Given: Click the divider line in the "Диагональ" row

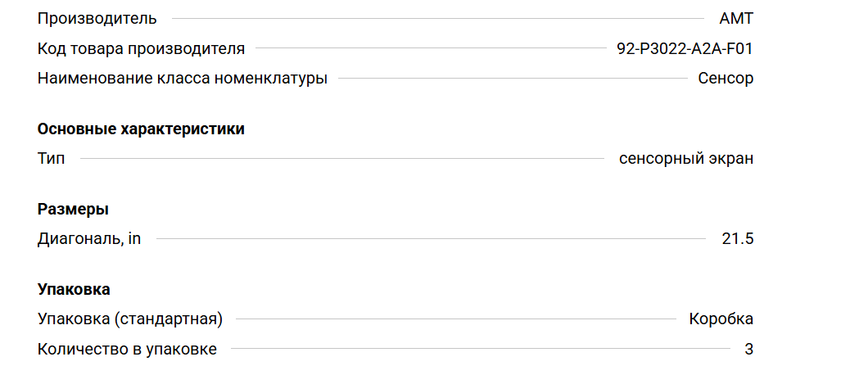Looking at the screenshot, I should [431, 239].
